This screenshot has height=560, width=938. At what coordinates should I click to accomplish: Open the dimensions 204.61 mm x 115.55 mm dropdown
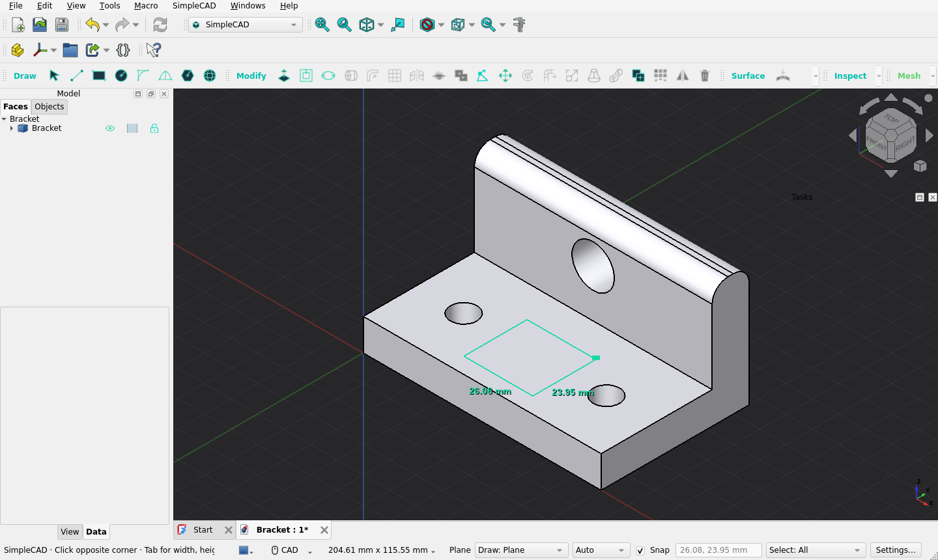pyautogui.click(x=381, y=550)
